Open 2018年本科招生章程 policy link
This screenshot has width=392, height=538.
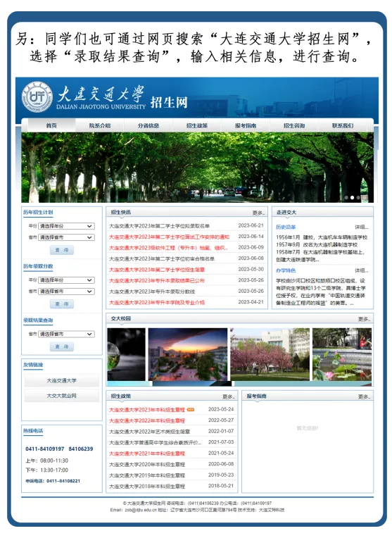[x=147, y=487]
